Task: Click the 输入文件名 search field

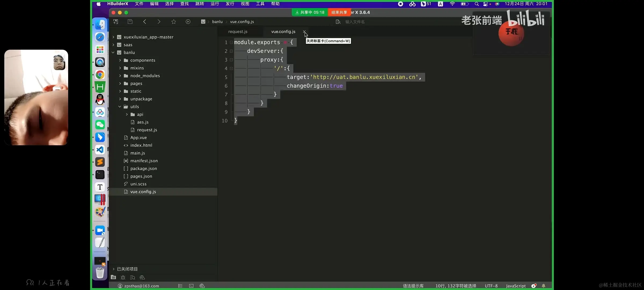Action: click(x=355, y=22)
